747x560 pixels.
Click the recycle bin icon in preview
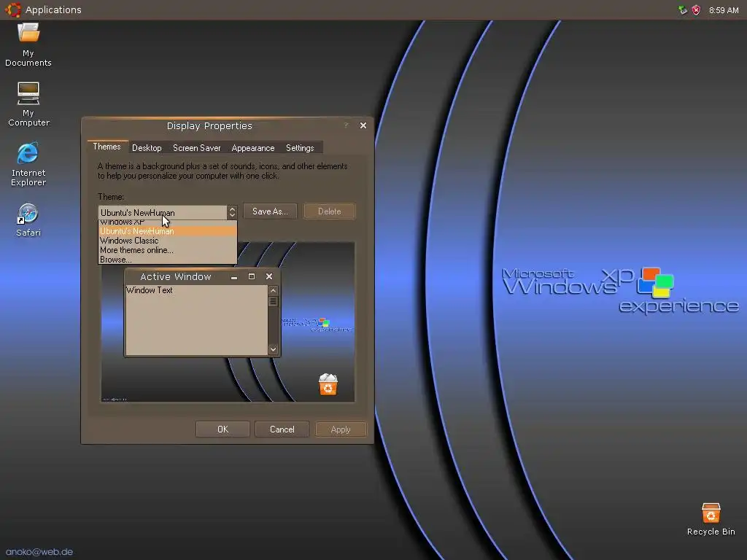[x=328, y=385]
